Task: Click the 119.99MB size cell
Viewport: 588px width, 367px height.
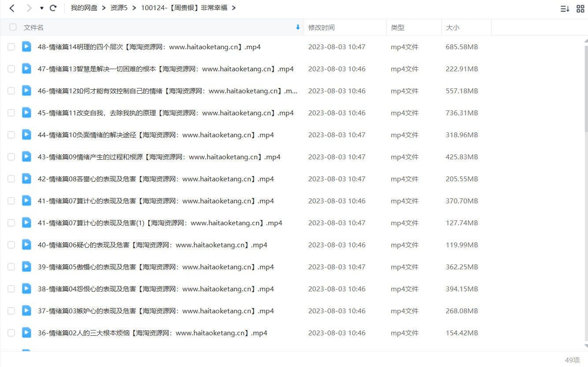Action: [x=462, y=245]
